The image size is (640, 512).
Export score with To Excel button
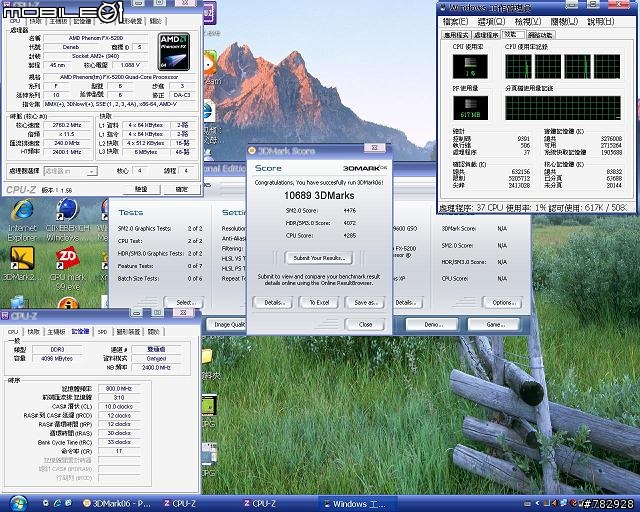point(319,303)
